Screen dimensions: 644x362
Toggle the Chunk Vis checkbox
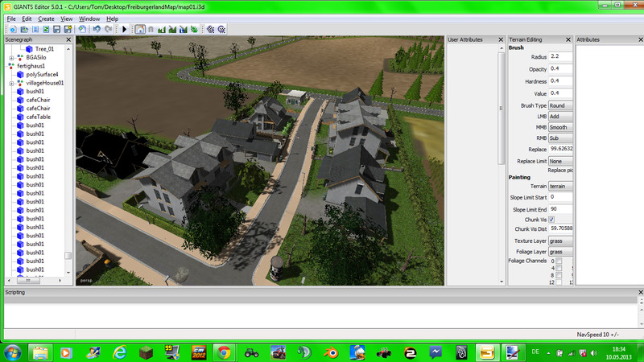click(x=551, y=220)
